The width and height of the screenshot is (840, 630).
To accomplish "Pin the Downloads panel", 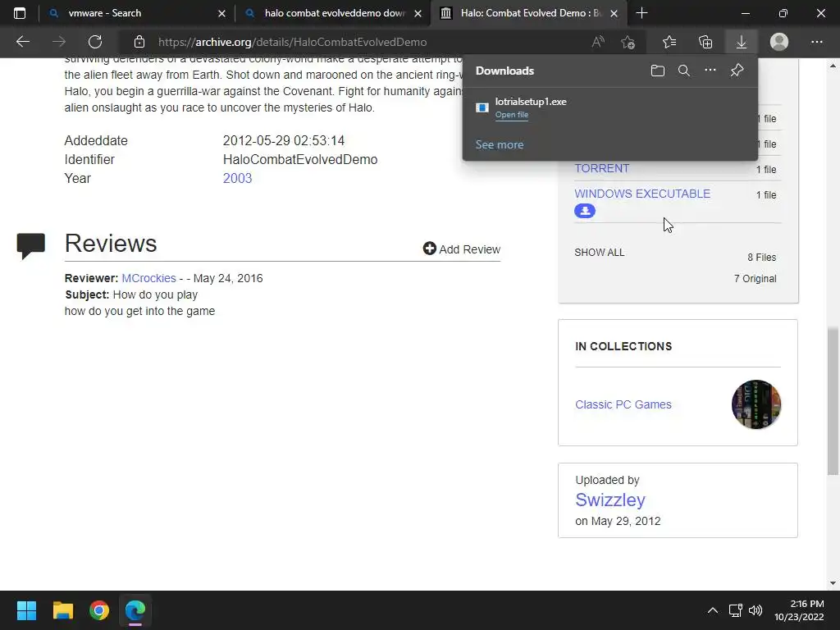I will (737, 71).
